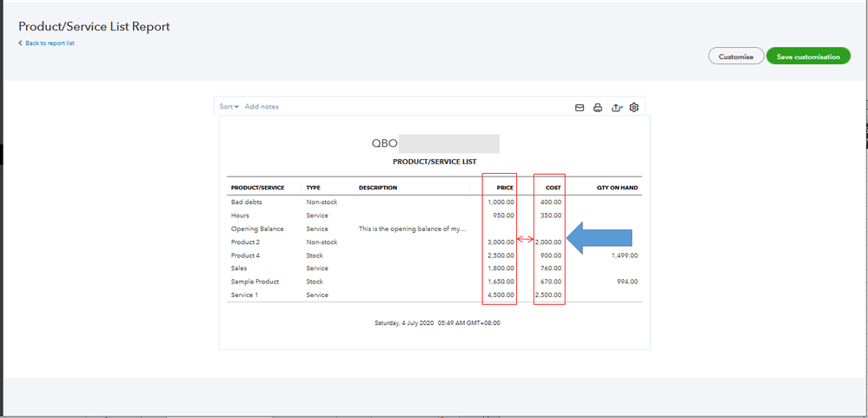Viewport: 868px width, 418px height.
Task: Click PRODUCT/SERVICE column header
Action: pyautogui.click(x=257, y=188)
